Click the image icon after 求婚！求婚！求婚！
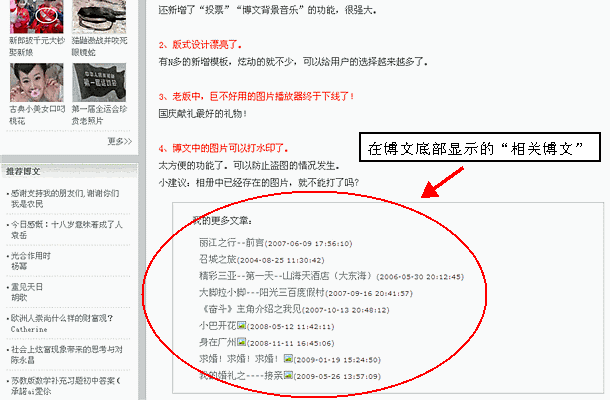 (288, 358)
